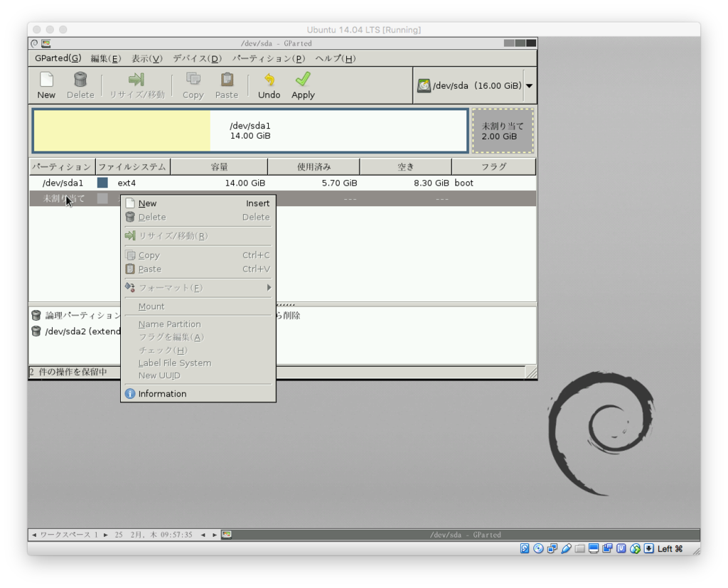Click the GParted window resize grip
Viewport: 728px width, 588px height.
pyautogui.click(x=531, y=373)
